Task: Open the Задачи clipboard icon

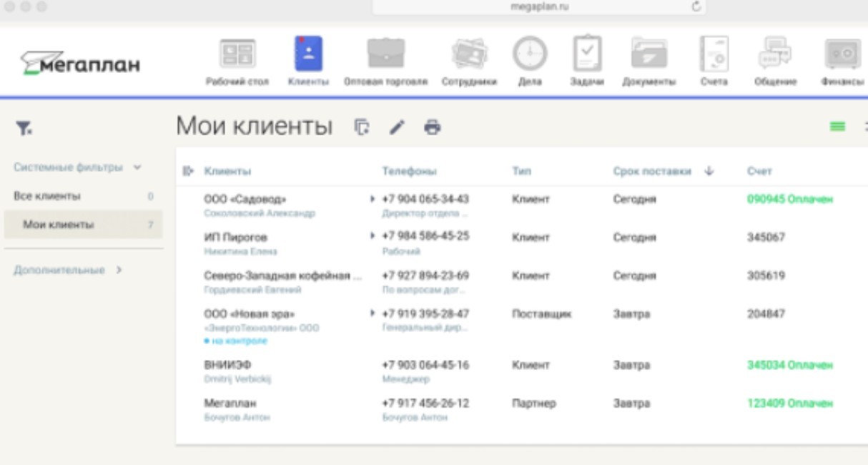Action: pyautogui.click(x=587, y=54)
